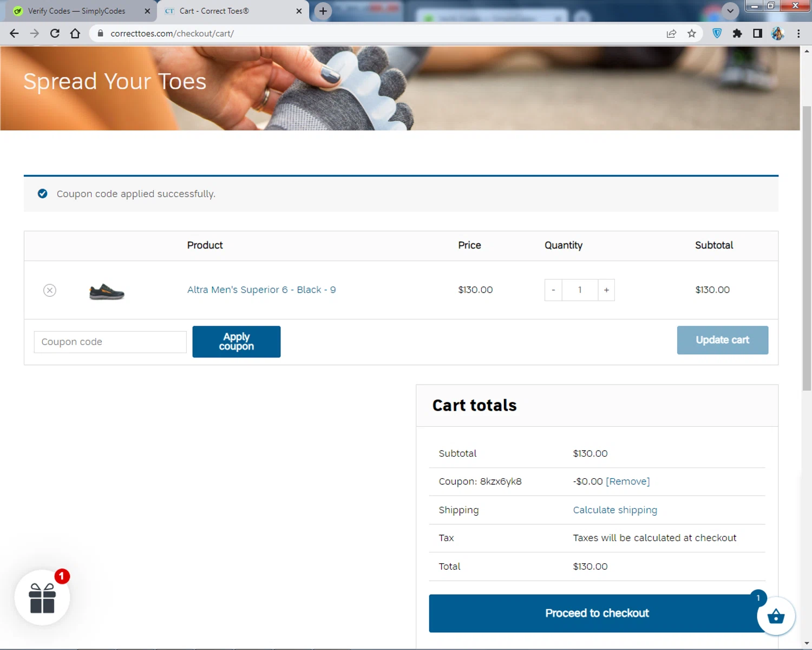The width and height of the screenshot is (812, 650).
Task: Open the Chrome three-dot menu
Action: tap(798, 34)
